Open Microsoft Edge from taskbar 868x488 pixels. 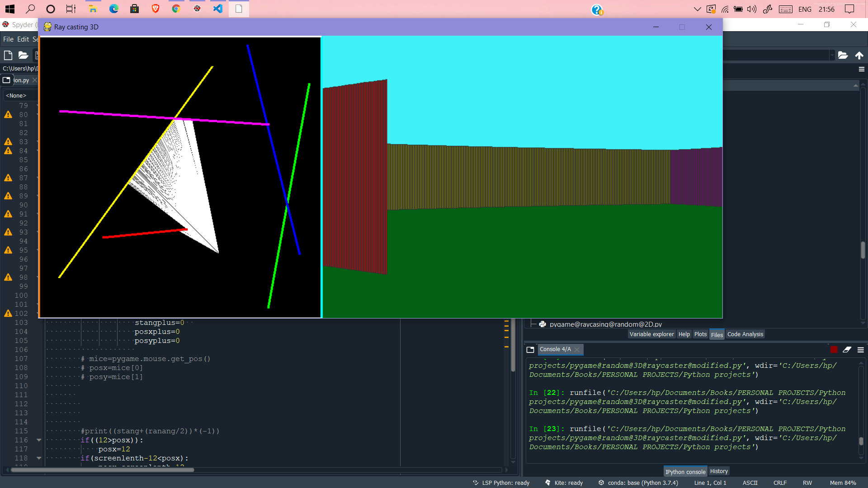113,9
